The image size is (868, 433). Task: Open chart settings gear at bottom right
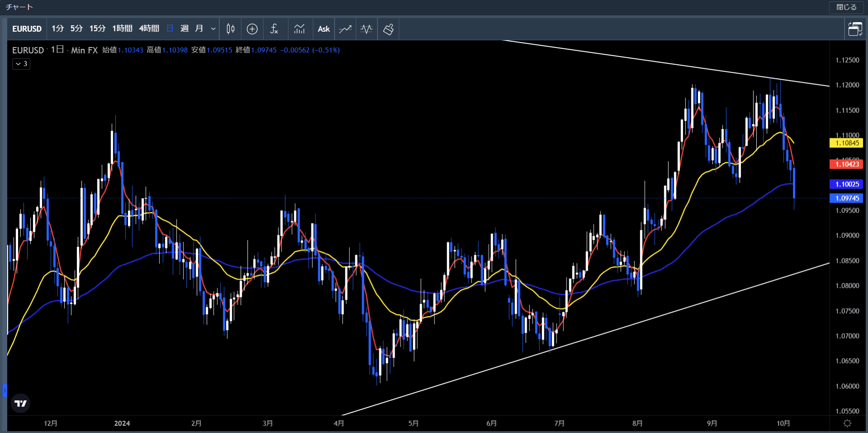click(x=848, y=423)
